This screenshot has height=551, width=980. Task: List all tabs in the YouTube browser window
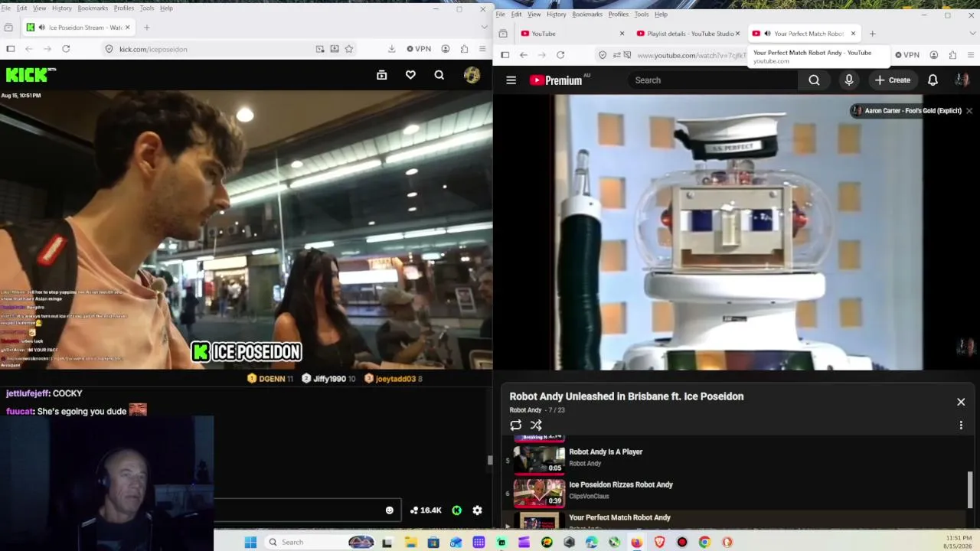pos(973,34)
